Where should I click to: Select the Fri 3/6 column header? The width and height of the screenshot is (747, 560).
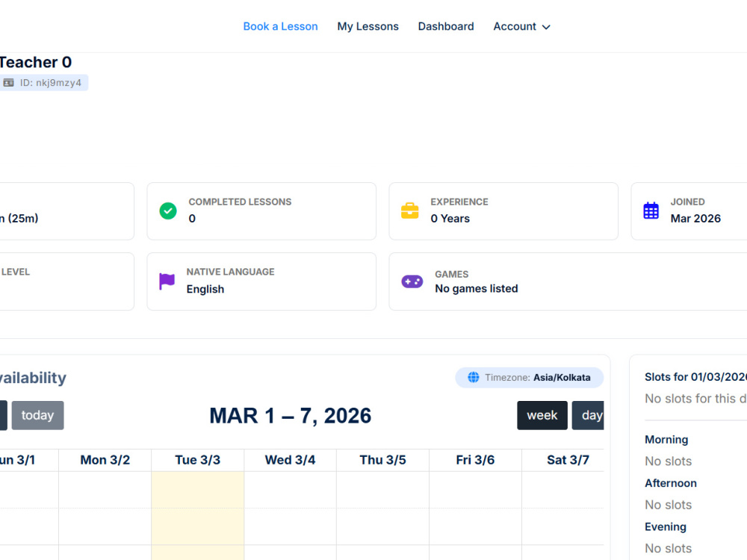click(475, 460)
